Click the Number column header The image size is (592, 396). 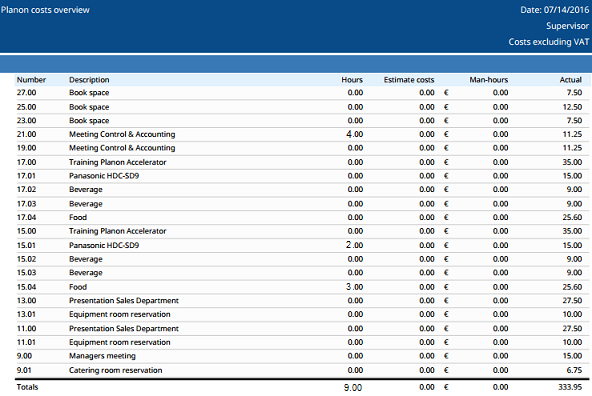31,80
